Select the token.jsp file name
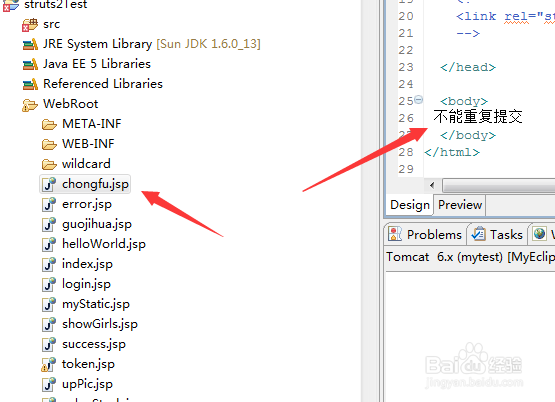The image size is (555, 402). 88,364
